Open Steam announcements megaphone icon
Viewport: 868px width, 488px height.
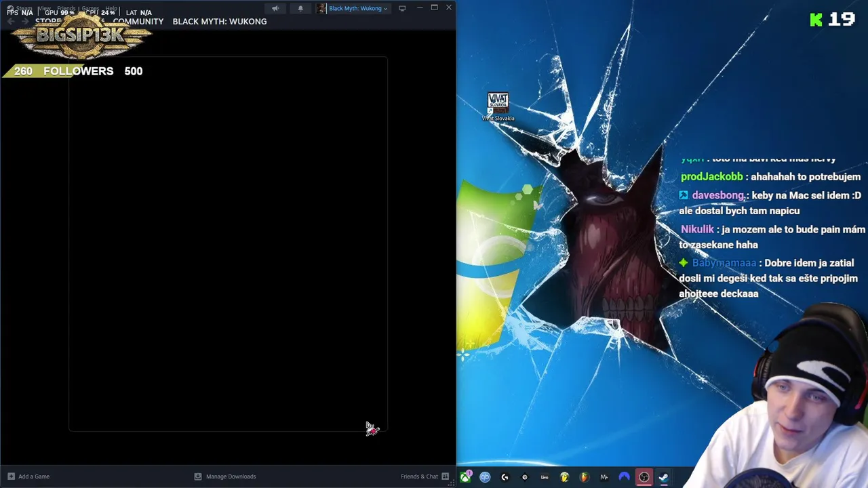coord(275,8)
